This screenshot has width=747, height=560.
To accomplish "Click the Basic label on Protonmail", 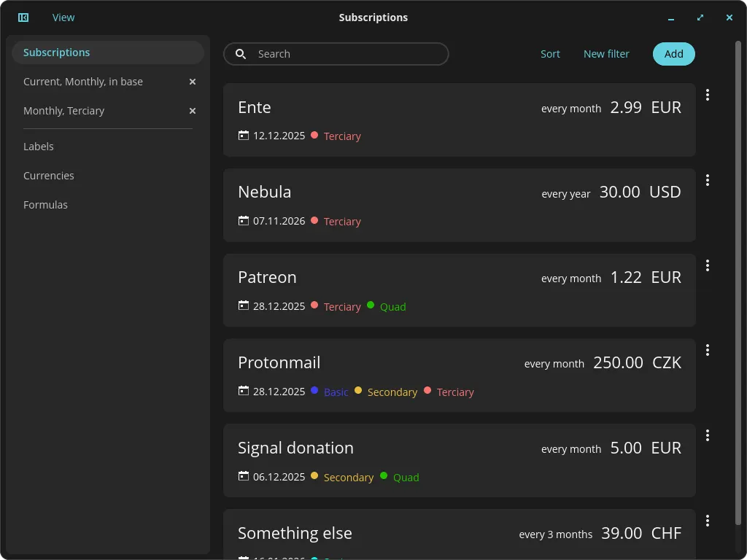I will click(x=336, y=392).
